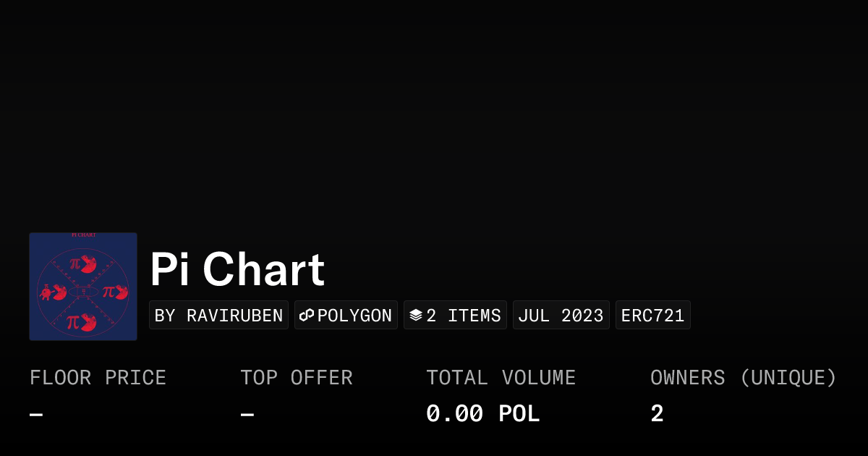The width and height of the screenshot is (868, 456).
Task: Select the POLYGON network badge
Action: 346,314
